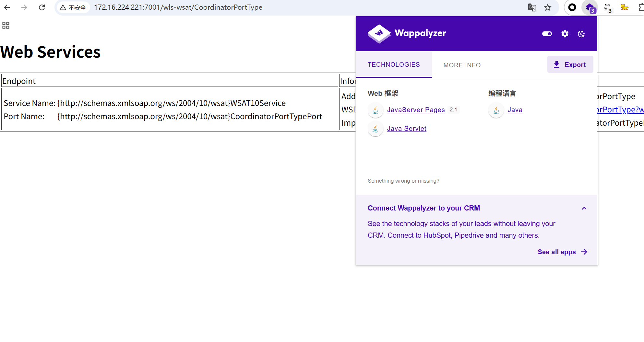Viewport: 644px width, 342px height.
Task: Open the Java language link
Action: pos(515,110)
